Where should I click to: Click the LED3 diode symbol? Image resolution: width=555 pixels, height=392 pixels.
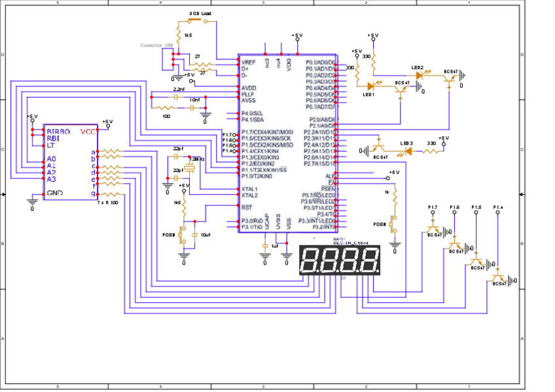[x=408, y=151]
